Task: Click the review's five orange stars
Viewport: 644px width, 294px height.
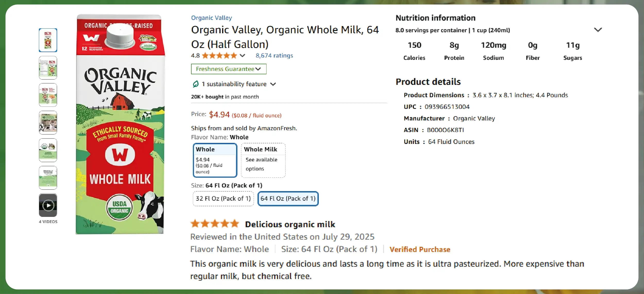Action: point(215,224)
